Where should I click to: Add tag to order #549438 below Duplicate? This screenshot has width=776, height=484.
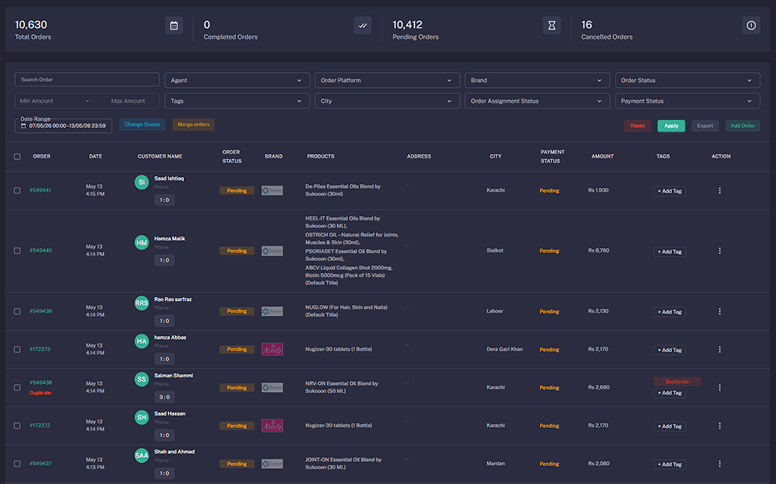670,393
